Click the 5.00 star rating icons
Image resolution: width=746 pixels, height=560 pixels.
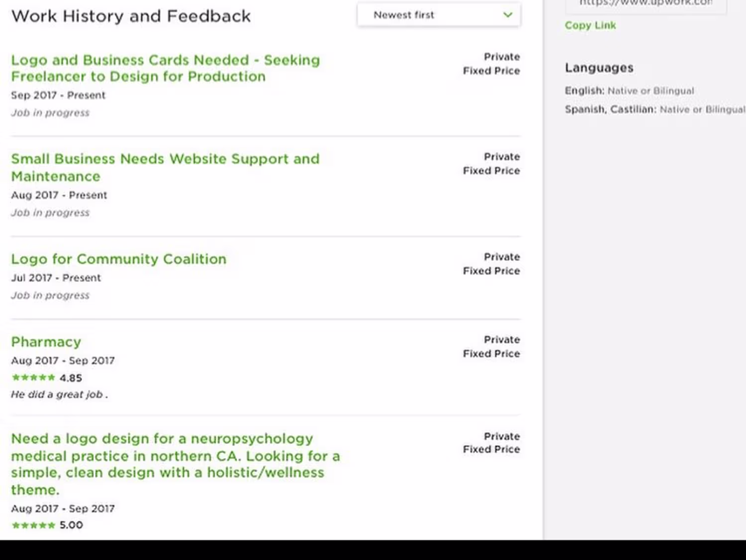pyautogui.click(x=33, y=525)
